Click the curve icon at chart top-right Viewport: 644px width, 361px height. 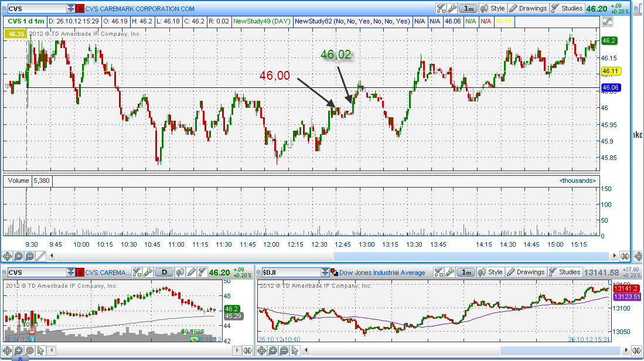pos(608,21)
